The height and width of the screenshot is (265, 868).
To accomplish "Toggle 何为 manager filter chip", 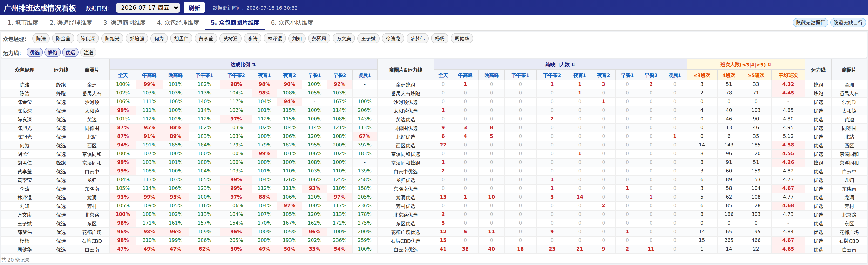I will tap(159, 39).
